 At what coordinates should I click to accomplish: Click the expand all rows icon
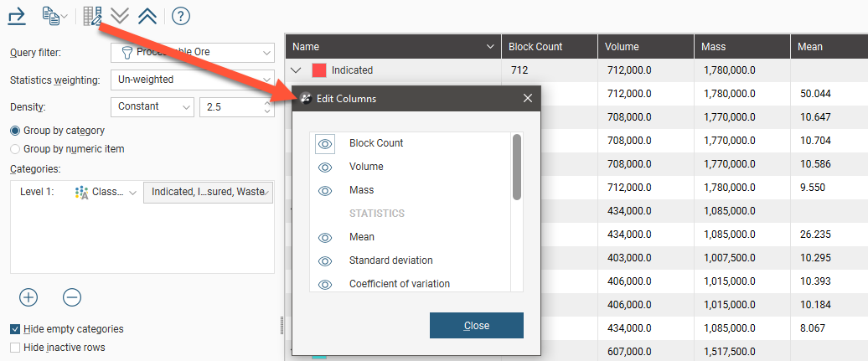point(120,15)
